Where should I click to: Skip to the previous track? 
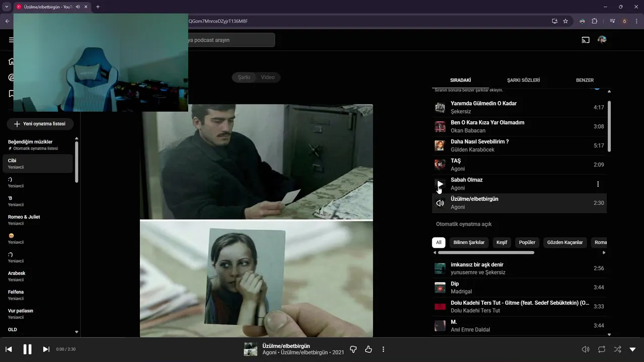click(x=9, y=349)
